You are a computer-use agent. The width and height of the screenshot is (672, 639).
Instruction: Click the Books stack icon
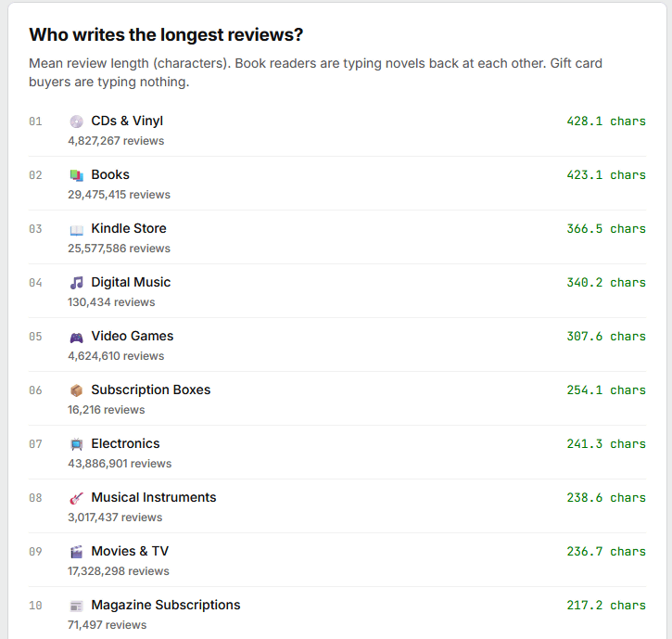click(76, 175)
